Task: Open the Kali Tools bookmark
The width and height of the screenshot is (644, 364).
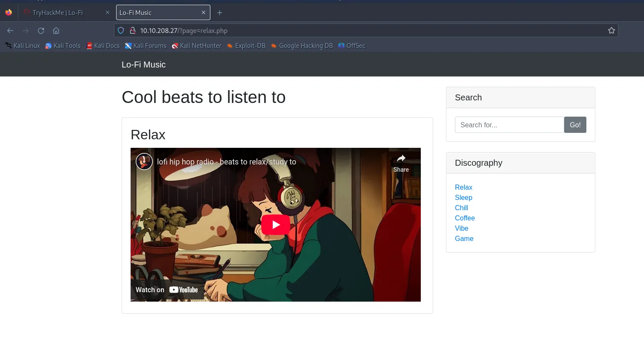Action: [x=63, y=46]
